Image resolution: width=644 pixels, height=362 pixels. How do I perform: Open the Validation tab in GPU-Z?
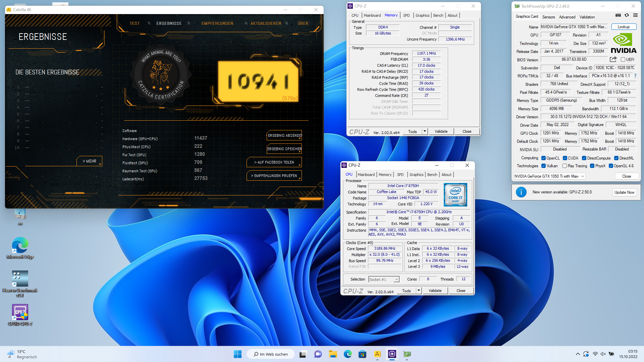587,17
